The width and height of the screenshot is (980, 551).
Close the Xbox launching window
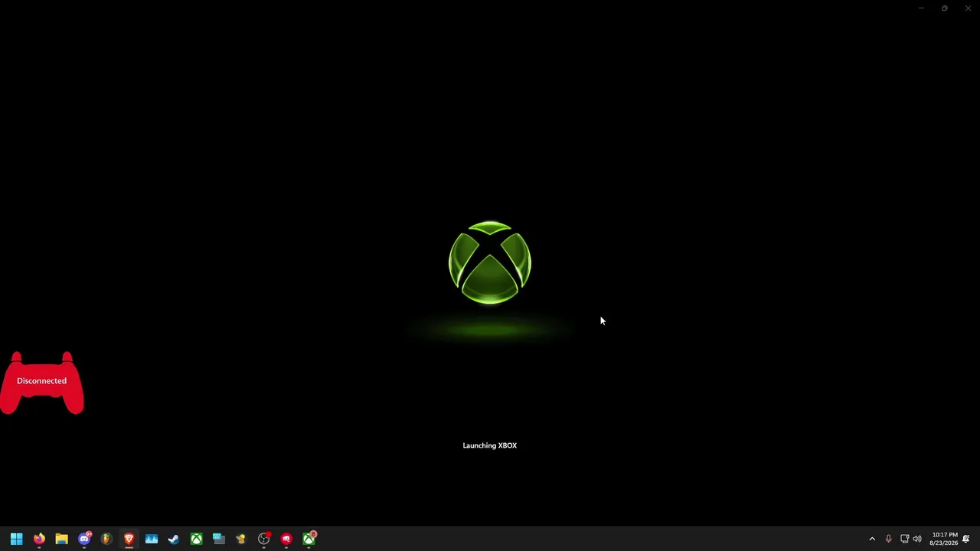[x=968, y=8]
